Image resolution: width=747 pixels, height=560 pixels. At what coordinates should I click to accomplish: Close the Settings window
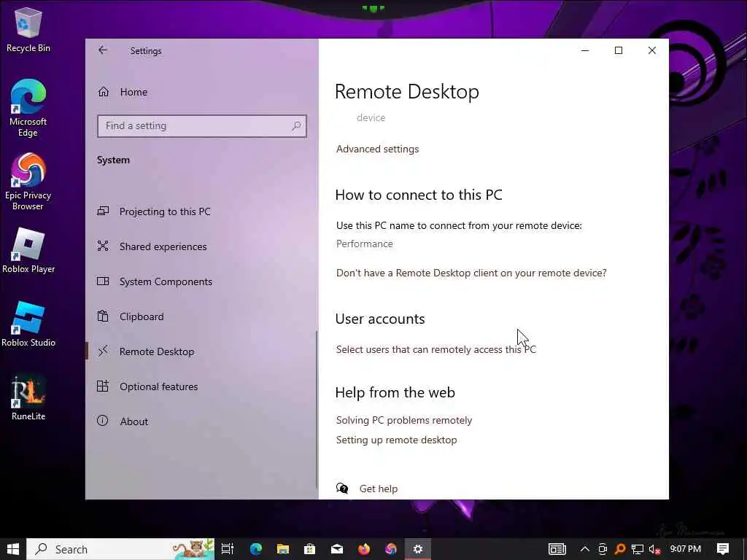click(652, 50)
